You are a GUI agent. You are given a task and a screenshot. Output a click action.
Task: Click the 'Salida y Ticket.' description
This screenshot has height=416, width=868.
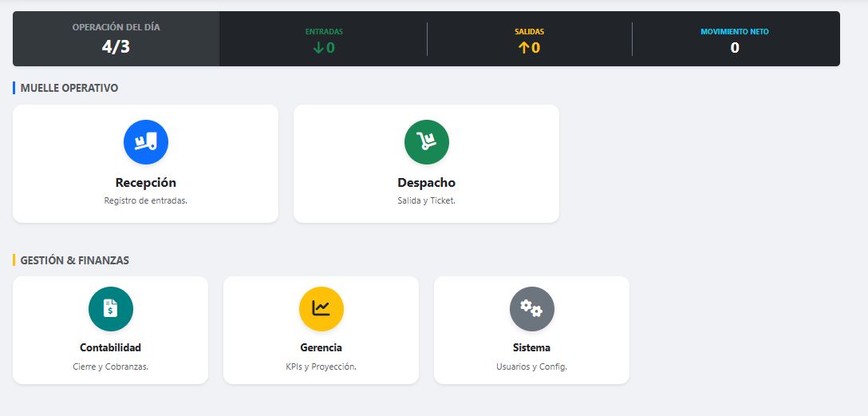click(426, 200)
